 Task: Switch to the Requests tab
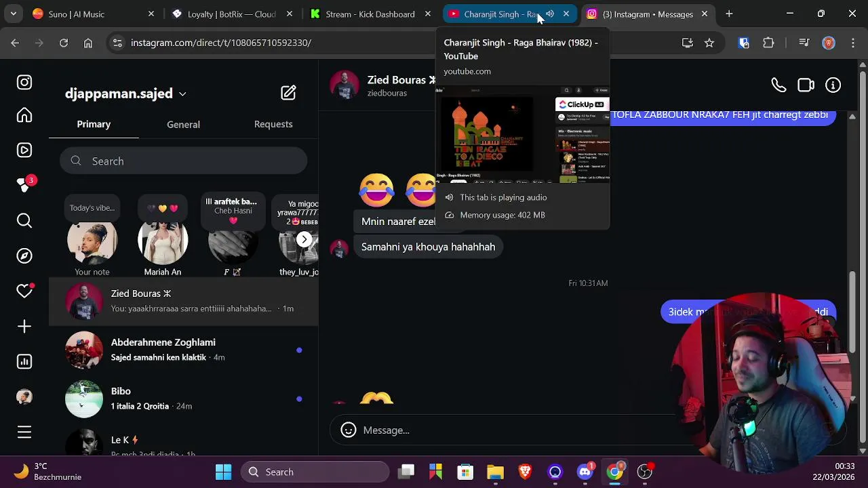tap(273, 124)
